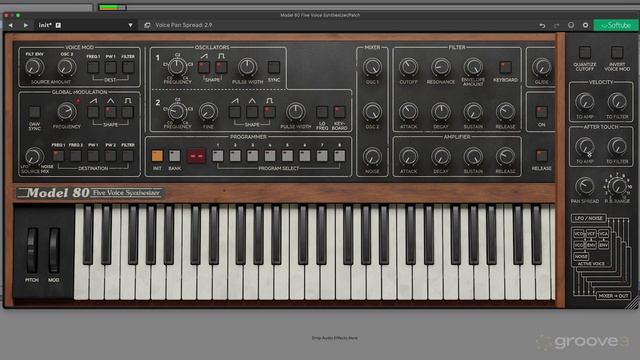The height and width of the screenshot is (360, 640).
Task: Select program 1 button
Action: pos(218,156)
